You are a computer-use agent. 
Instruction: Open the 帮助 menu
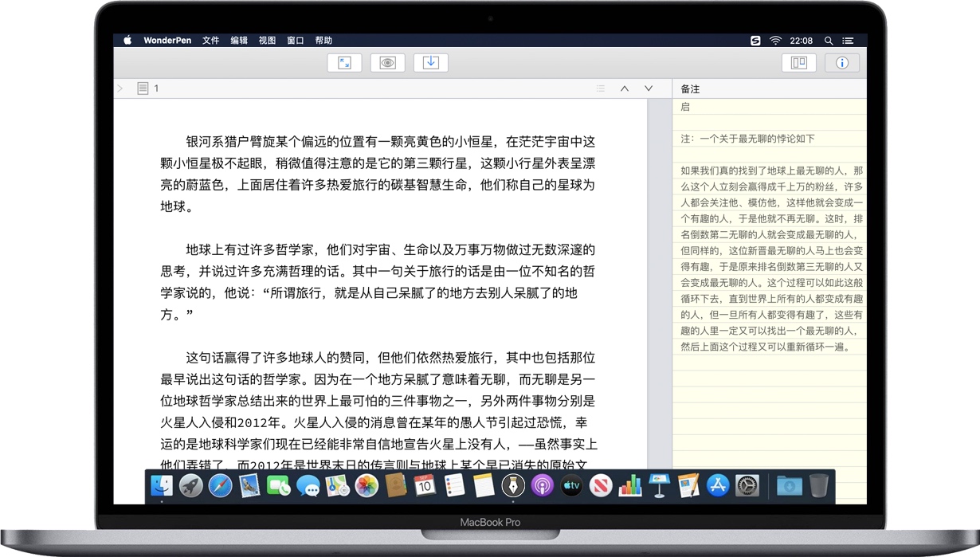[323, 40]
